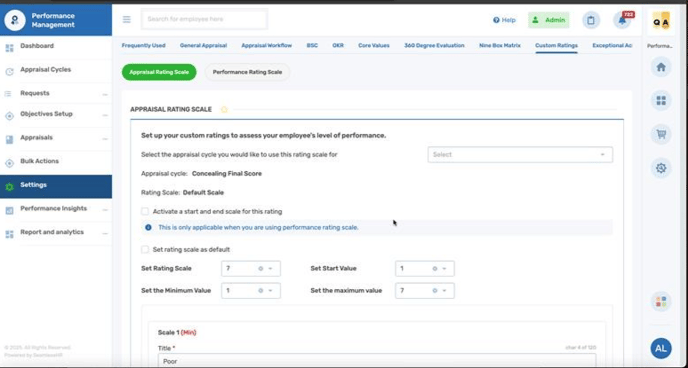Expand the Requests sidebar menu
The width and height of the screenshot is (688, 368).
(105, 95)
